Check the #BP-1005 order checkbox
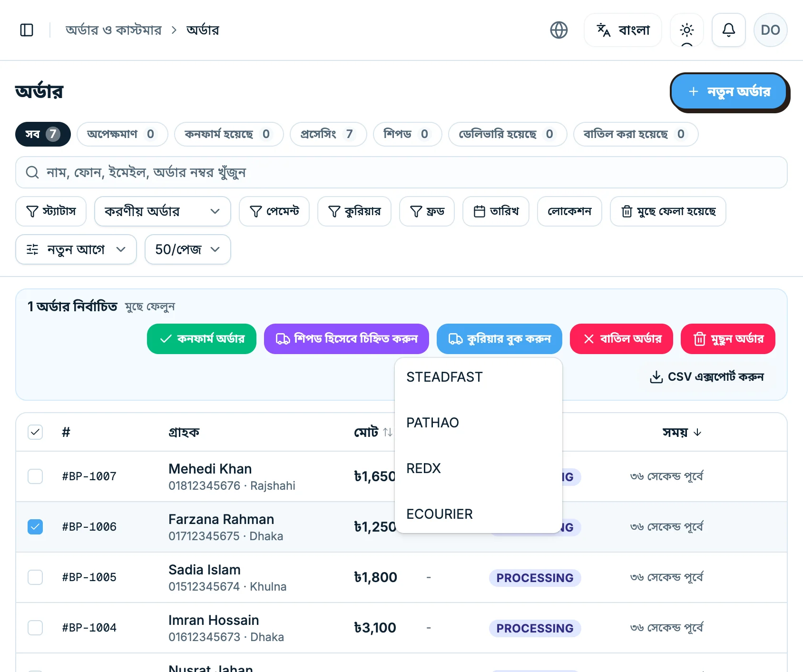The height and width of the screenshot is (672, 803). click(35, 577)
